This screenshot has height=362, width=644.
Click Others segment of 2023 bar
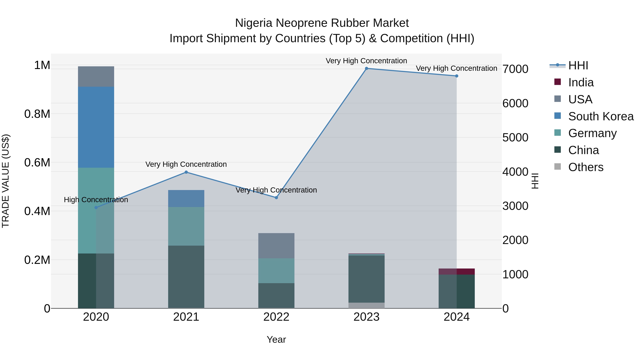(x=367, y=306)
